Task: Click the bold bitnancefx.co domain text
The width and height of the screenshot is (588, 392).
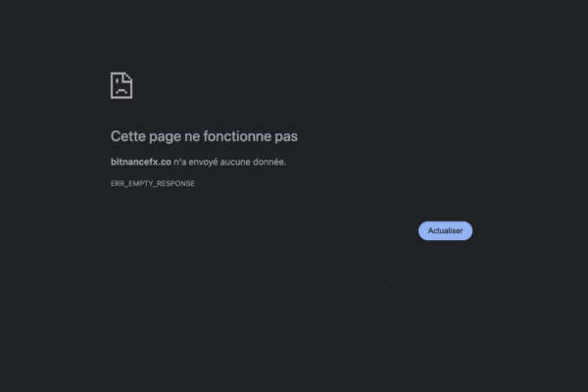Action: click(141, 162)
